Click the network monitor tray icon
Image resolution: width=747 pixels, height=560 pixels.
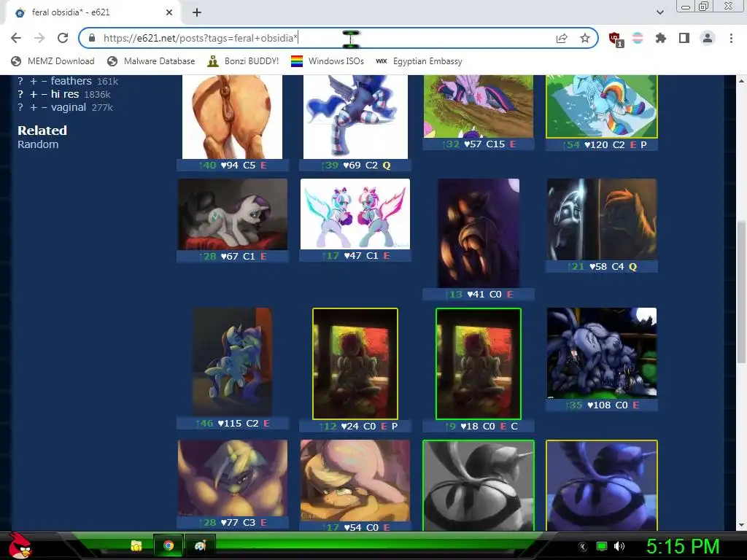click(602, 546)
